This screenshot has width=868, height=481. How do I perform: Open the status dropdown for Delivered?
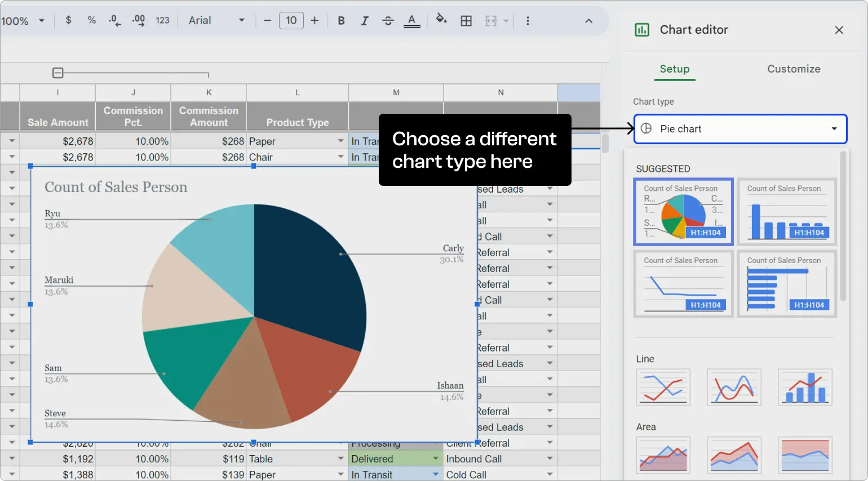click(x=435, y=459)
